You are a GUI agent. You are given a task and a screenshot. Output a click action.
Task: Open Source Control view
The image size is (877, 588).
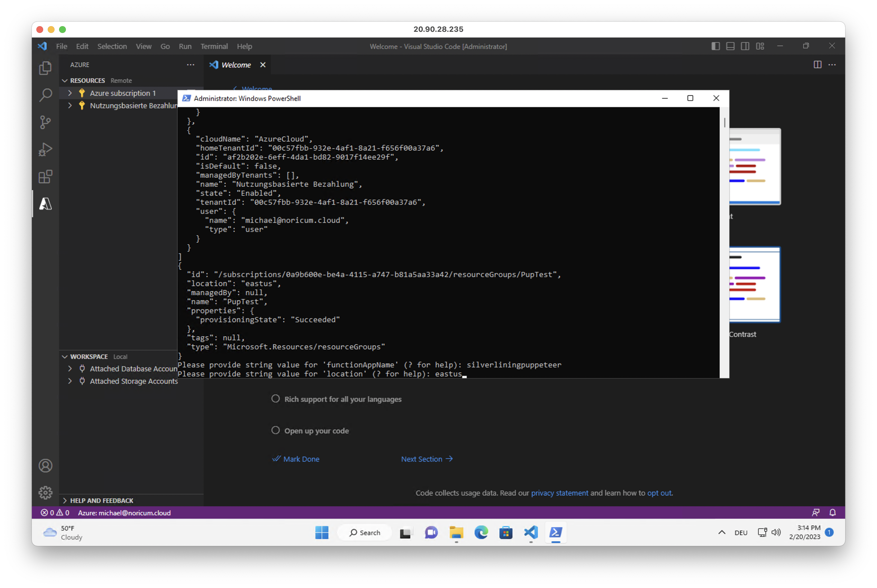[x=45, y=122]
